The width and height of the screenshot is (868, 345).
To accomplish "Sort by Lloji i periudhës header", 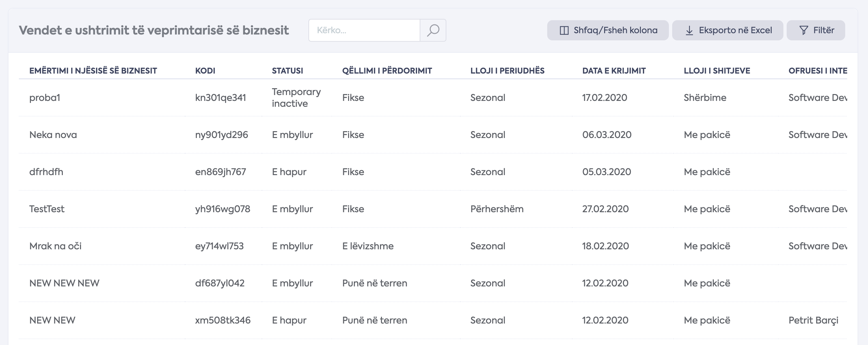I will 507,71.
